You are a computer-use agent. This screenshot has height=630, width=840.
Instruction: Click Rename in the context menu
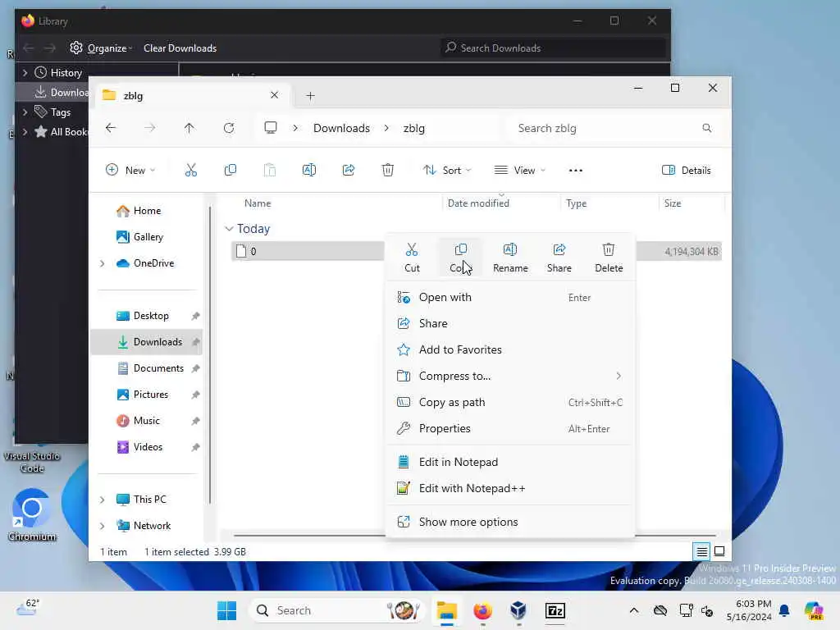tap(510, 257)
